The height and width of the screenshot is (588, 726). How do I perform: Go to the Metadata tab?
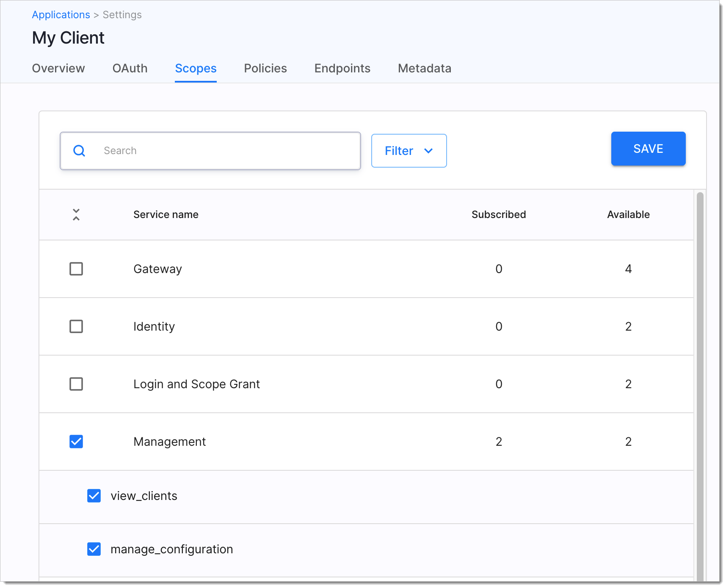pos(425,68)
